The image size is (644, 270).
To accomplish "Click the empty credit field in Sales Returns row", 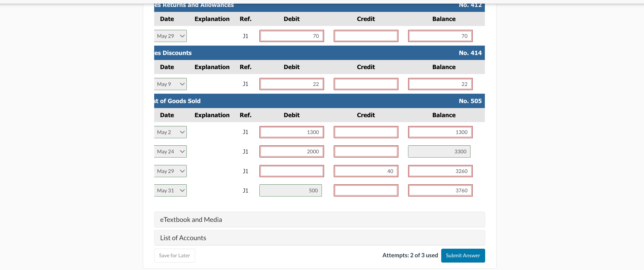I will point(366,36).
